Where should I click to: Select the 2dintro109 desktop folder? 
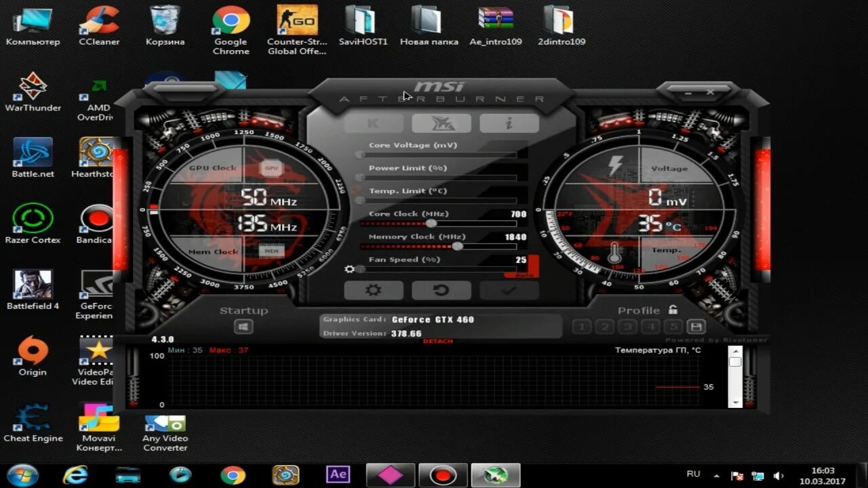[x=561, y=26]
